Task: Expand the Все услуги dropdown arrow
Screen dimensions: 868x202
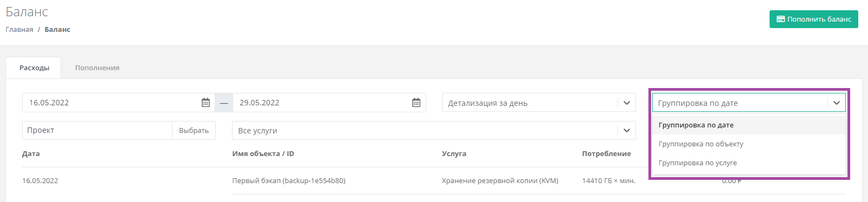Action: [627, 130]
